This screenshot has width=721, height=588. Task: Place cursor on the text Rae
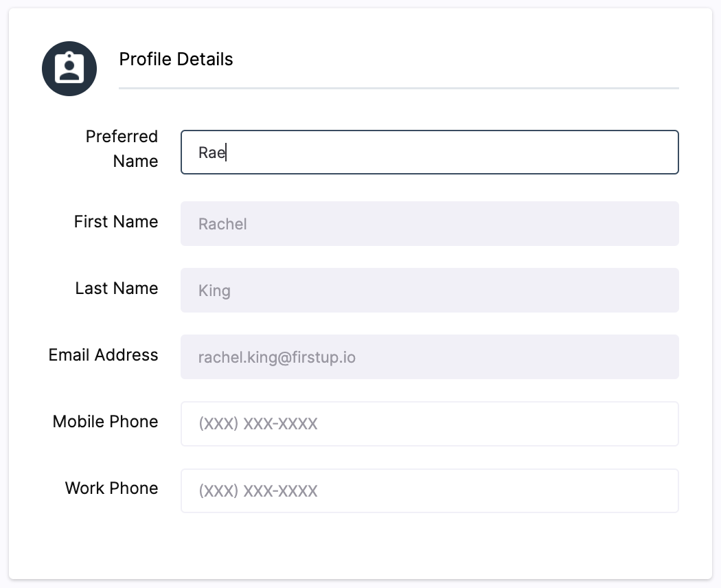coord(211,152)
